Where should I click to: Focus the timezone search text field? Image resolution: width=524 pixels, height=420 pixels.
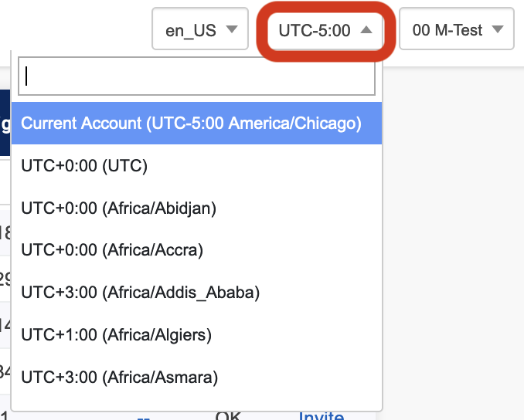[196, 76]
